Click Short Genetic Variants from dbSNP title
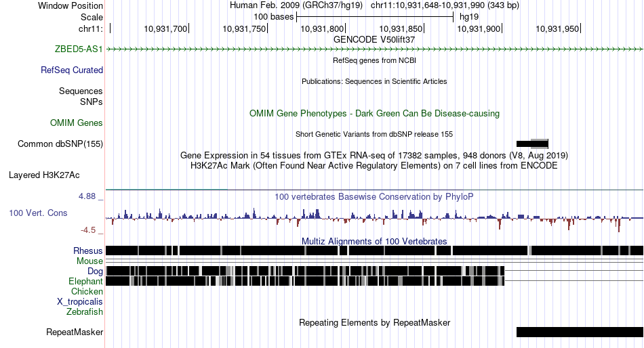 [x=374, y=134]
